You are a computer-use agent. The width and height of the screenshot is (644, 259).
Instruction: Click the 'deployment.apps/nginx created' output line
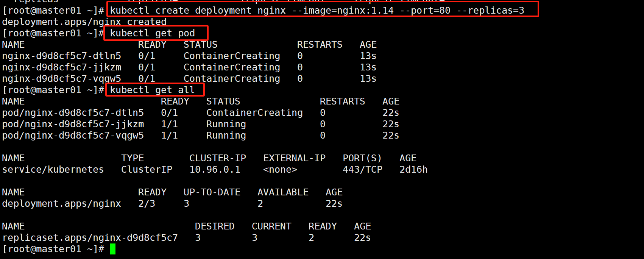(x=84, y=22)
